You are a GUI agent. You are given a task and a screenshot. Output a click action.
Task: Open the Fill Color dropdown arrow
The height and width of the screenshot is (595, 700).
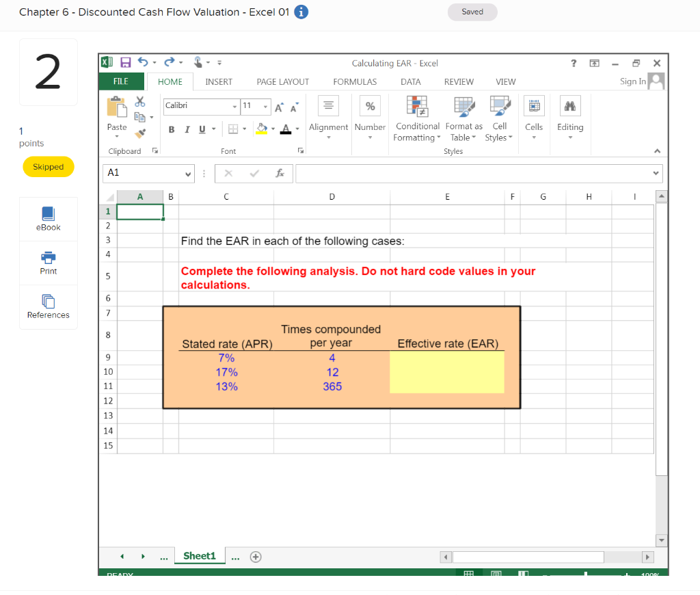273,129
